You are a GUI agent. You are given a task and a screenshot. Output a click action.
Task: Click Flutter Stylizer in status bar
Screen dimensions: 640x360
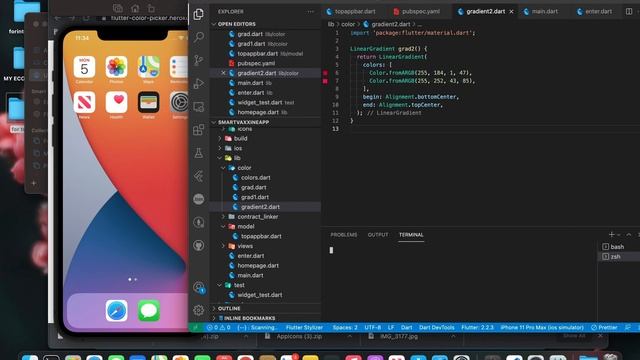pos(304,327)
